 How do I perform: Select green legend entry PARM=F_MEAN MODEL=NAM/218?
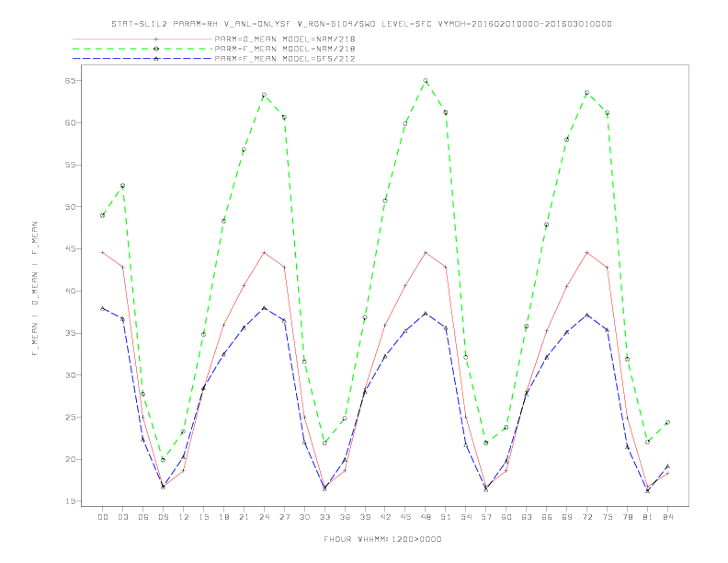click(x=285, y=49)
